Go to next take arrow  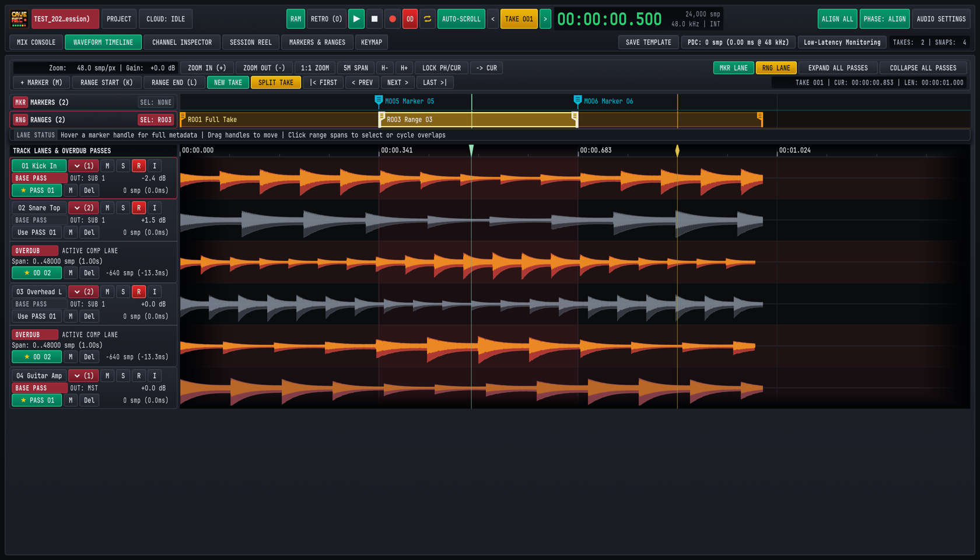pyautogui.click(x=545, y=19)
